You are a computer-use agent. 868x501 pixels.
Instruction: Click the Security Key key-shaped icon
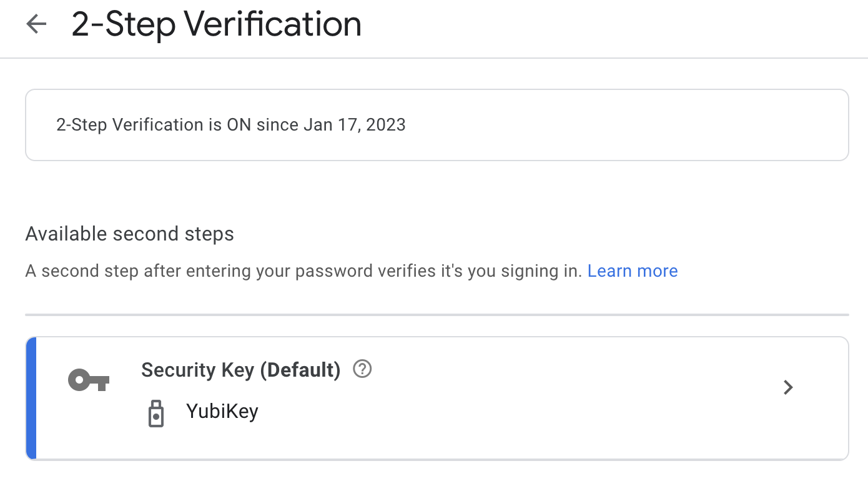[x=89, y=380]
